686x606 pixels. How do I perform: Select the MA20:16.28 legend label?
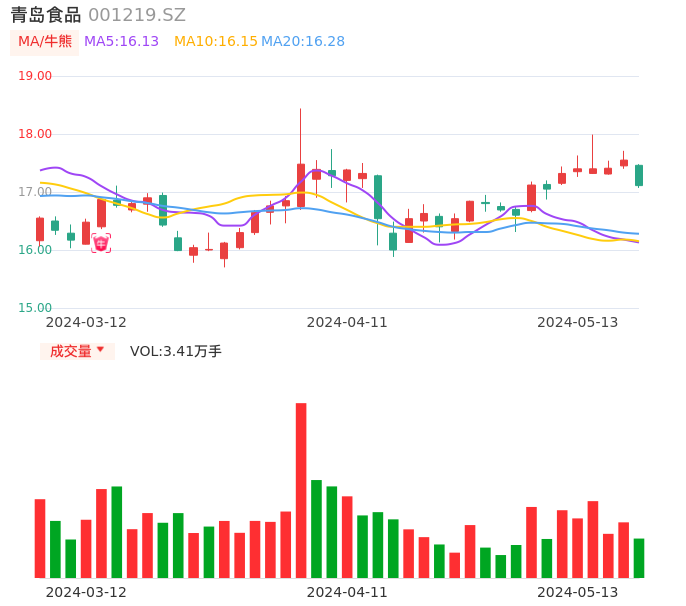[303, 42]
